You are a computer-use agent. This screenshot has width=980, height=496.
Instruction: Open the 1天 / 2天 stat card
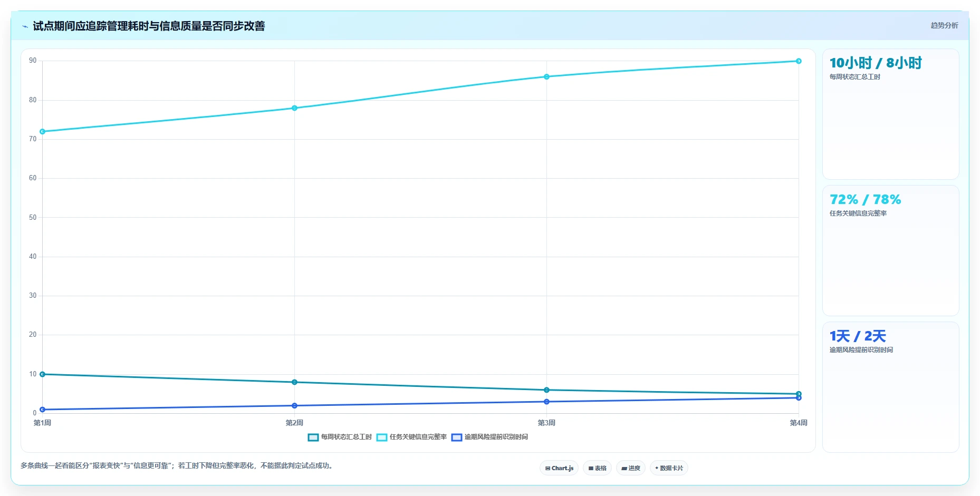(x=891, y=387)
